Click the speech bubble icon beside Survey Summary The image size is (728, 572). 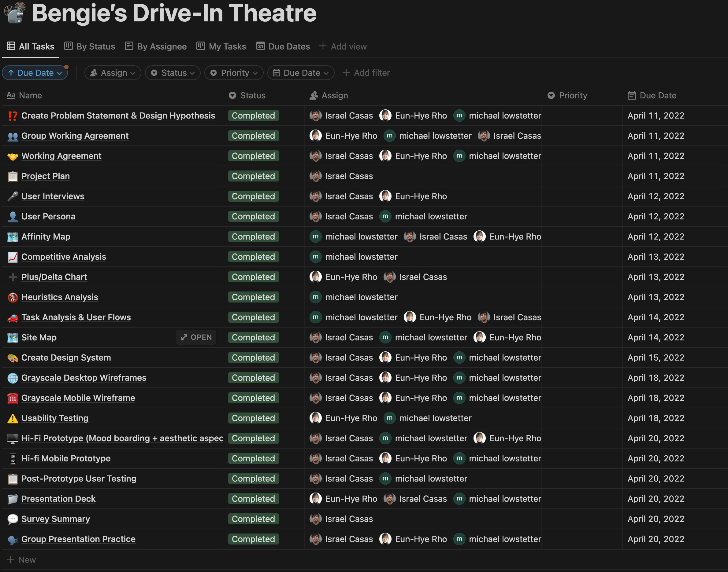pyautogui.click(x=13, y=519)
